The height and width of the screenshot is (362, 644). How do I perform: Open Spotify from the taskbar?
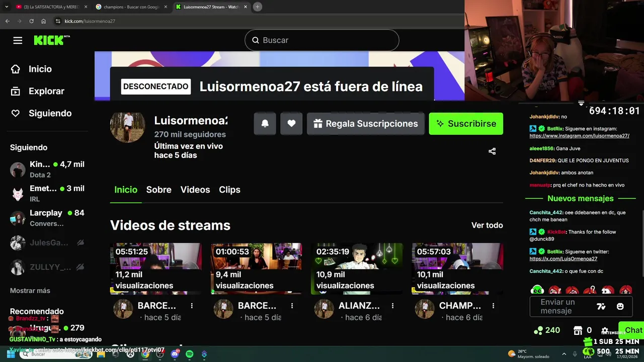coord(189,354)
